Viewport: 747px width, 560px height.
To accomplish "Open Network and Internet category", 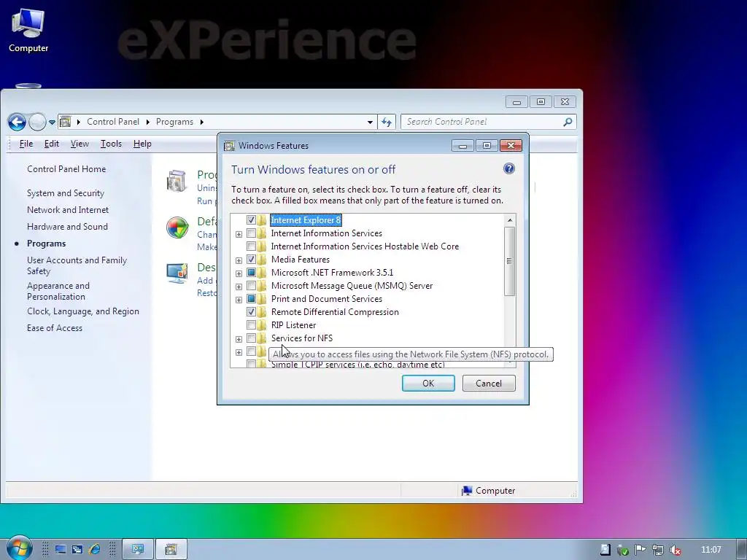I will [x=68, y=210].
